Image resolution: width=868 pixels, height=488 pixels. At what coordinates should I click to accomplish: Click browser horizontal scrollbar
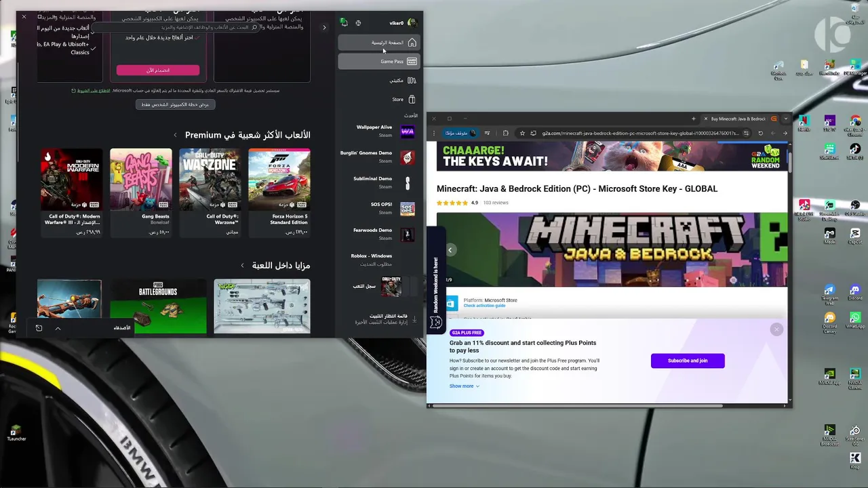[578, 406]
